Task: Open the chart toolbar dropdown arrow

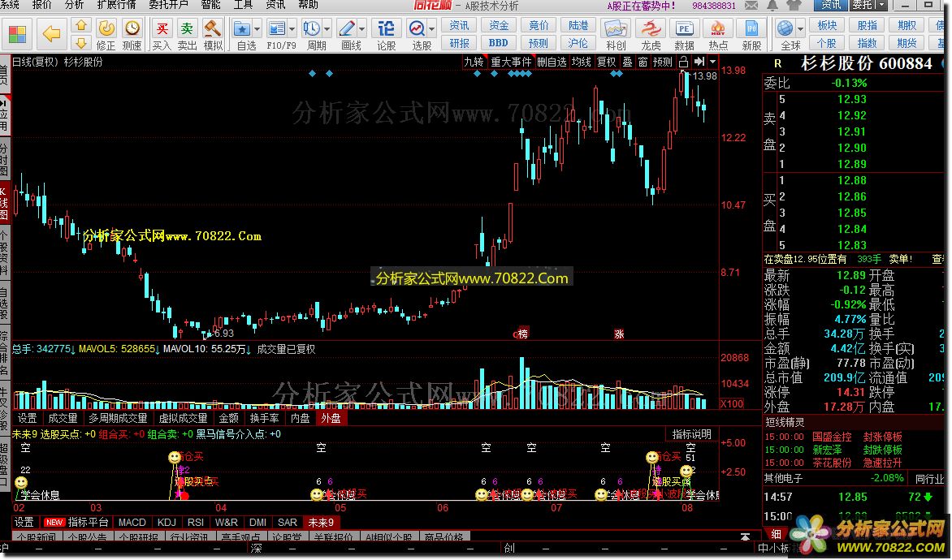Action: pos(712,62)
